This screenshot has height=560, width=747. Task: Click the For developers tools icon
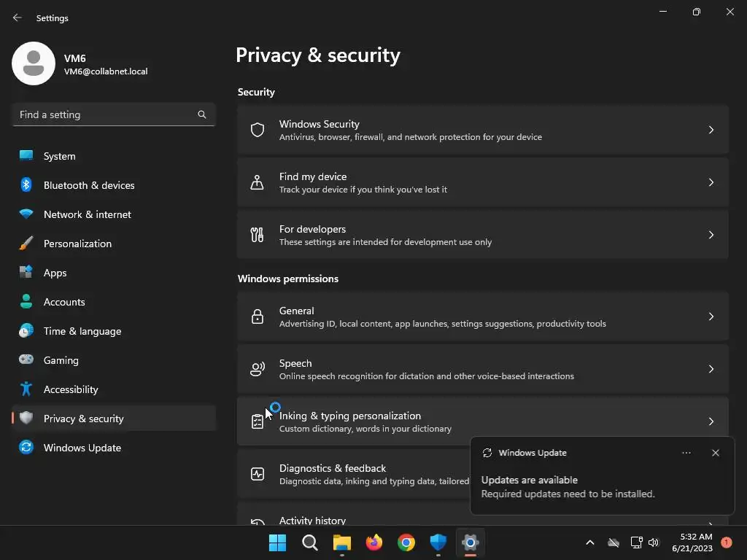coord(258,235)
